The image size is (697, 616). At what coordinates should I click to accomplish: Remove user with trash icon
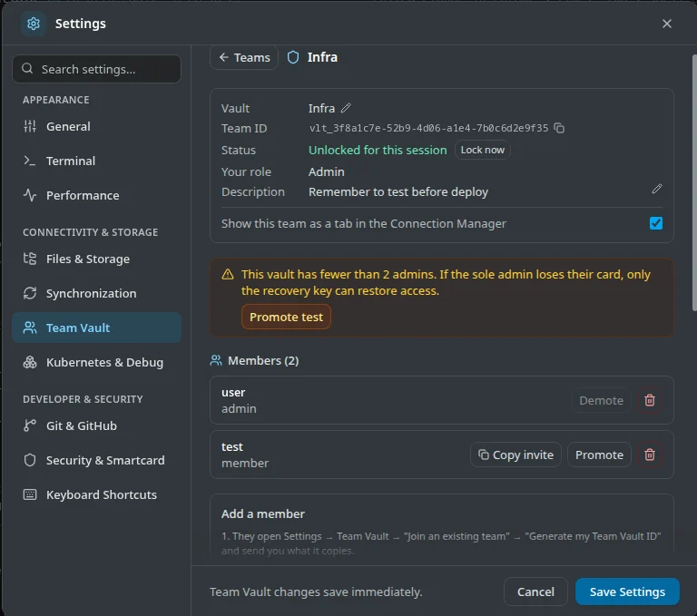click(650, 400)
